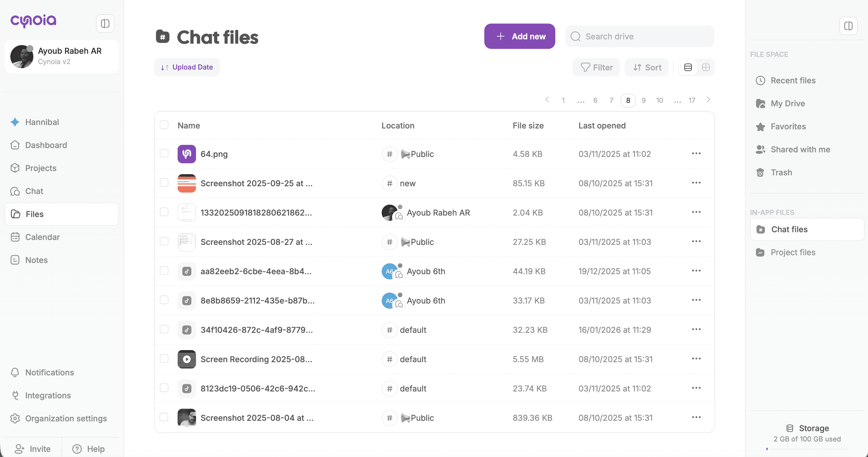Check the 64.png file checkbox

tap(164, 153)
